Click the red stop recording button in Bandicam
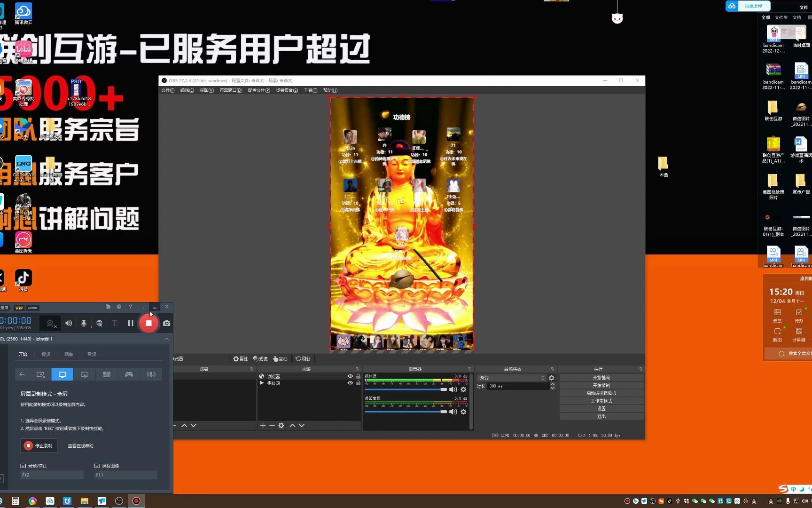This screenshot has width=812, height=508. [148, 323]
